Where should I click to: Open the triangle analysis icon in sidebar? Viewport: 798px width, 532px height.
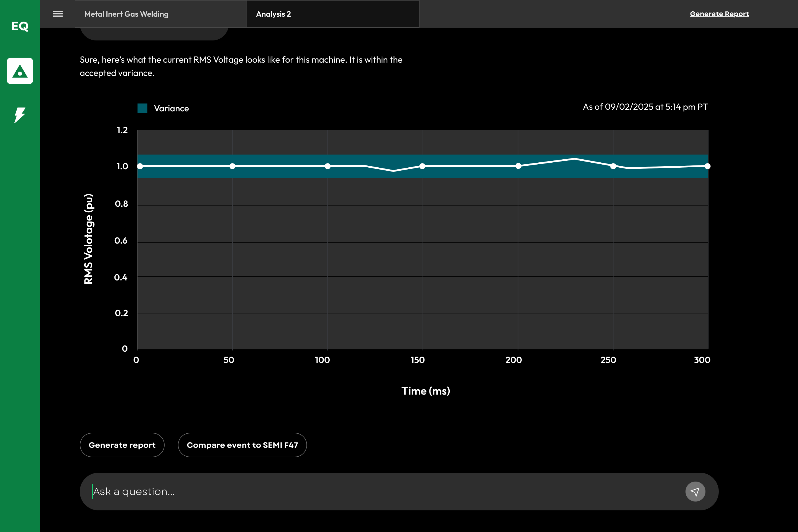pyautogui.click(x=20, y=71)
